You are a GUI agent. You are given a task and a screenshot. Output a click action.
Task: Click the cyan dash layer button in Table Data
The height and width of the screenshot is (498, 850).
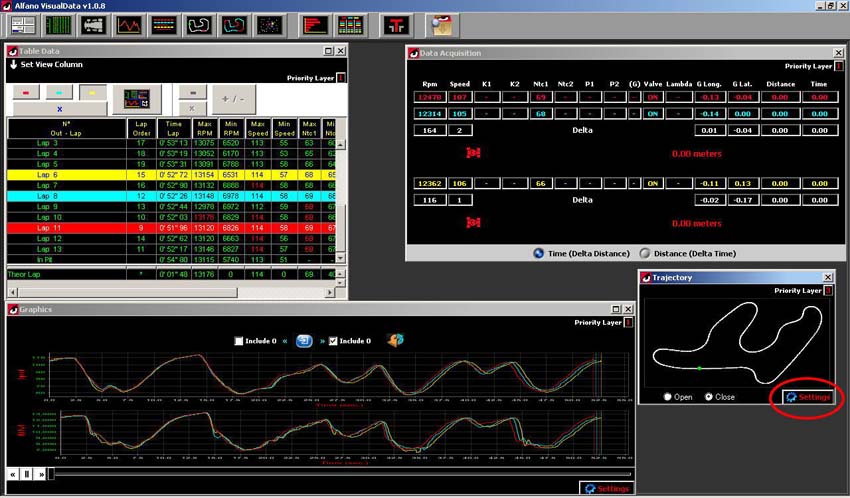60,93
